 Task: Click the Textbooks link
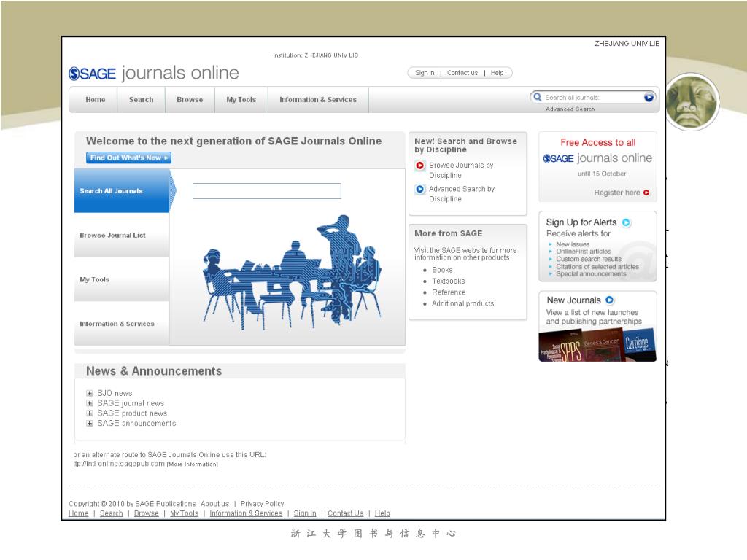point(449,281)
